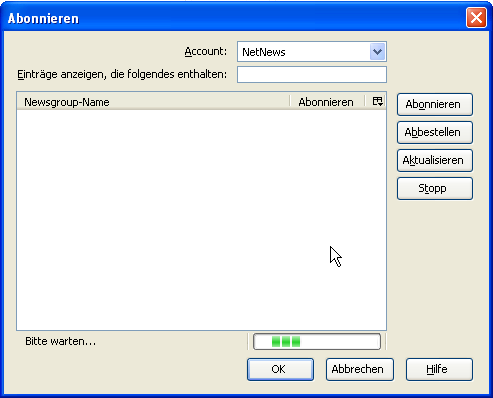Screen dimensions: 493x398
Task: Click the green loading progress bar
Action: pos(317,342)
